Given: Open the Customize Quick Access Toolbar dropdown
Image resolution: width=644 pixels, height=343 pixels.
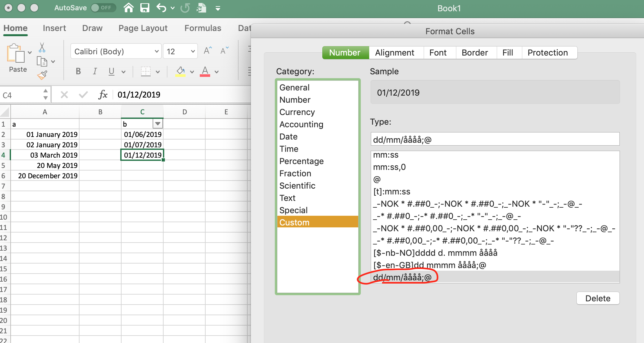Looking at the screenshot, I should pos(218,8).
